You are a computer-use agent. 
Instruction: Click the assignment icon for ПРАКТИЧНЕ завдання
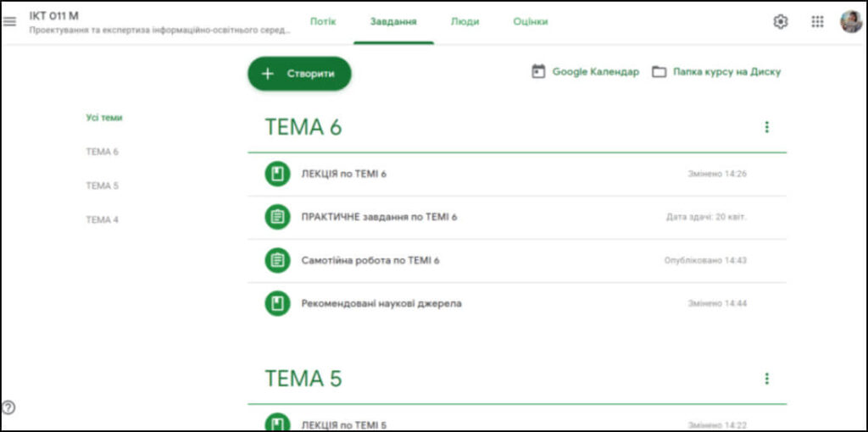click(x=277, y=217)
